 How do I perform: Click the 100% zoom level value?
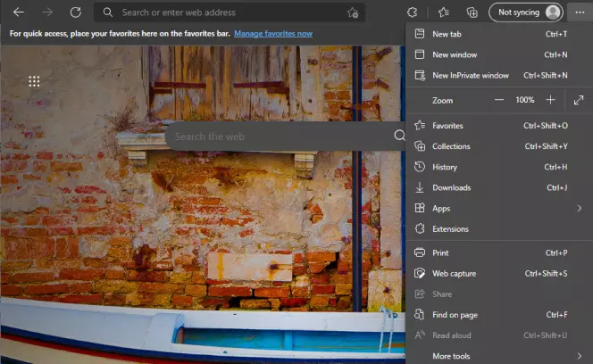pos(525,100)
